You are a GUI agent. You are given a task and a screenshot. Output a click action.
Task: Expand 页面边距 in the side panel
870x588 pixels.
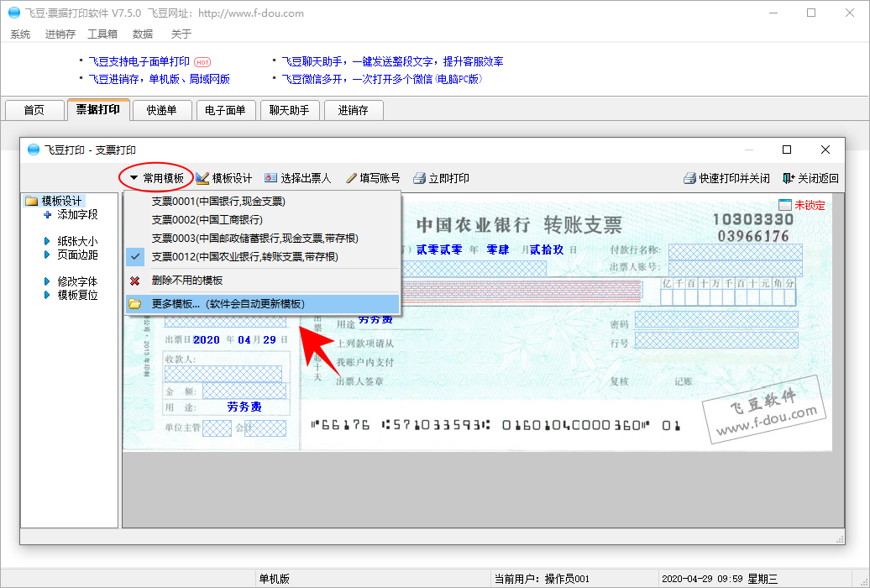click(x=47, y=255)
